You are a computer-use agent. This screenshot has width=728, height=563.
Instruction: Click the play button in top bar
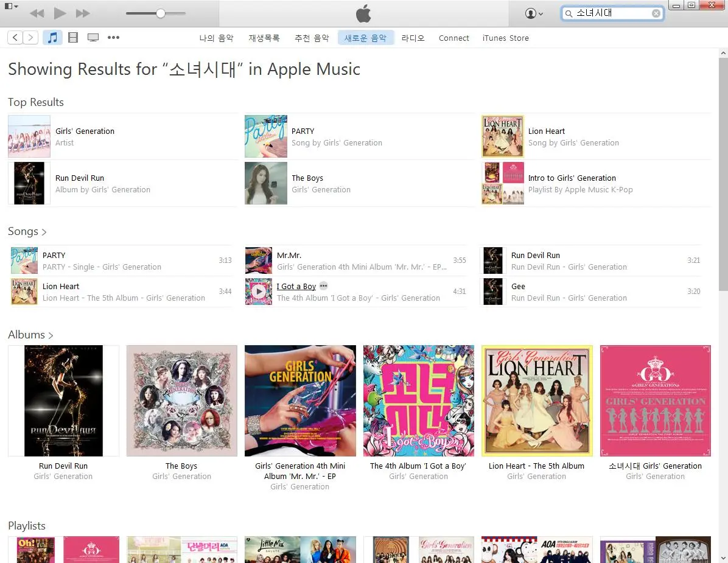click(x=60, y=13)
